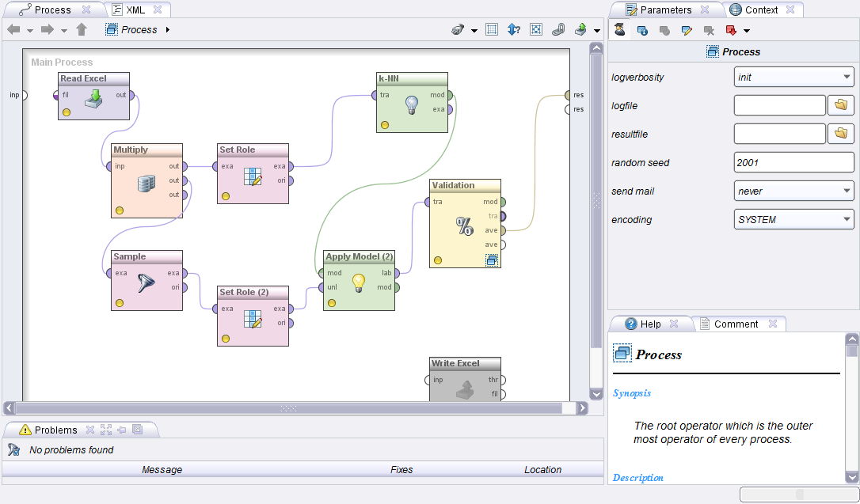The image size is (860, 504).
Task: Maximize the Problems panel
Action: point(106,430)
